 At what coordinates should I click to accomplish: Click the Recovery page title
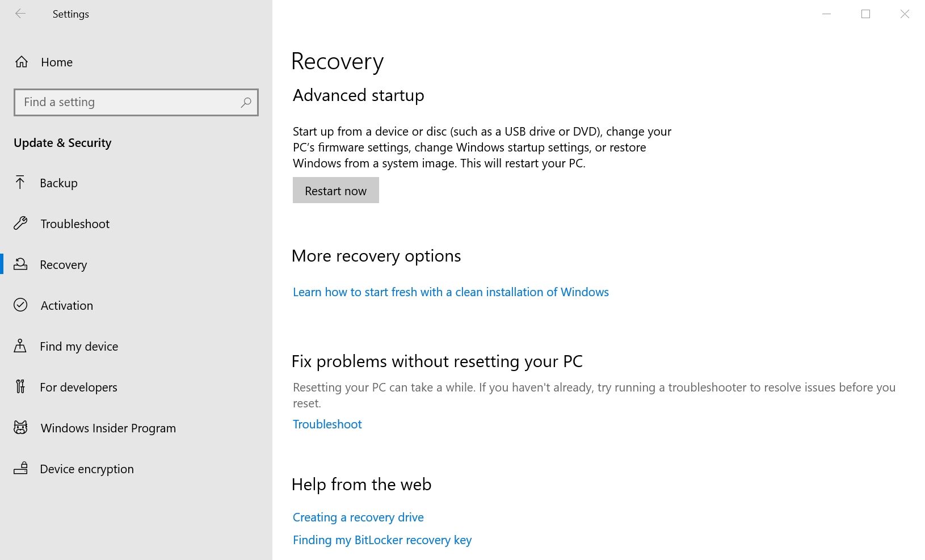tap(338, 62)
